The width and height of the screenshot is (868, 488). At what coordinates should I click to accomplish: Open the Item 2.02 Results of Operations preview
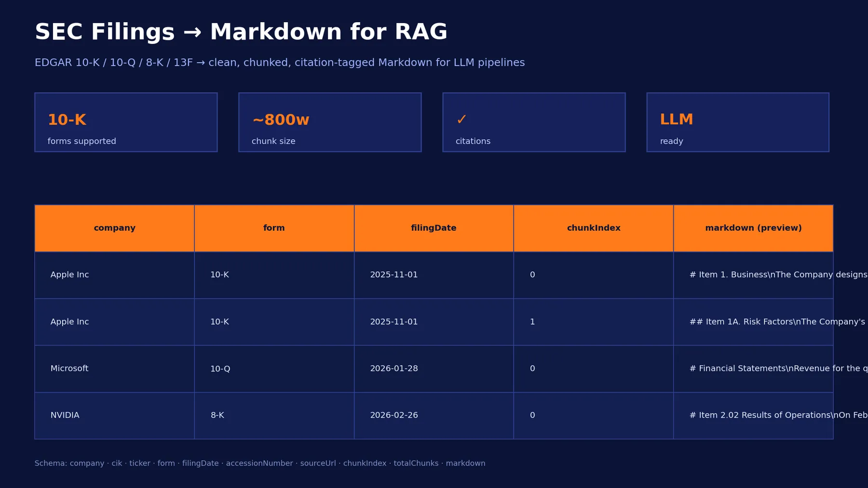tap(753, 416)
